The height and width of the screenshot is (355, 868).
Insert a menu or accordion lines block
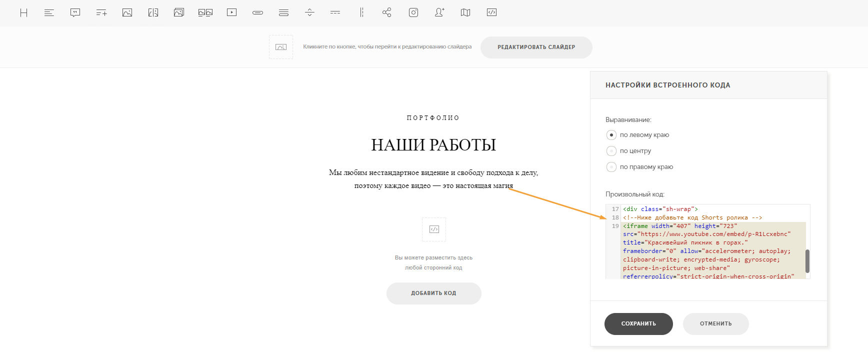click(283, 12)
